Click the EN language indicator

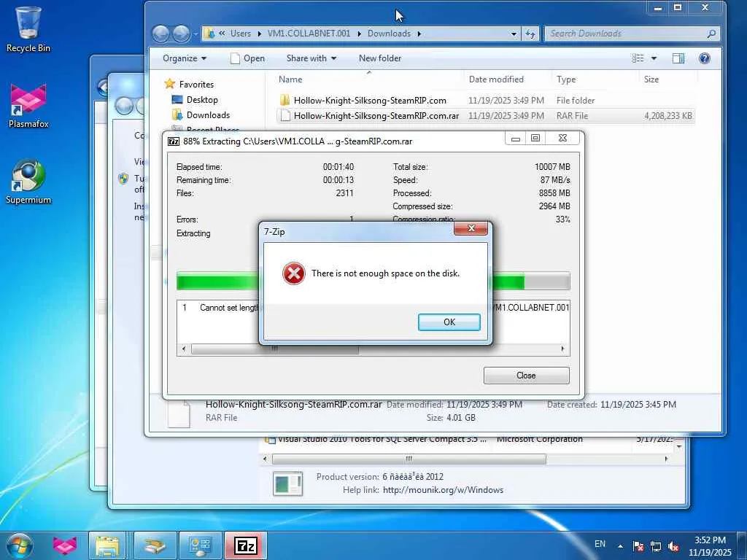coord(600,544)
